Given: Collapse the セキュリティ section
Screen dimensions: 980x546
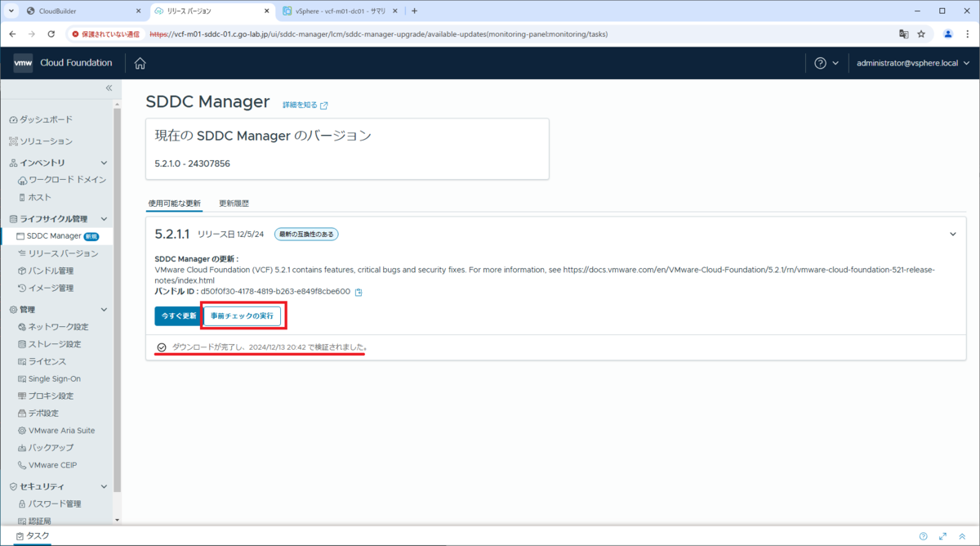Looking at the screenshot, I should point(104,486).
